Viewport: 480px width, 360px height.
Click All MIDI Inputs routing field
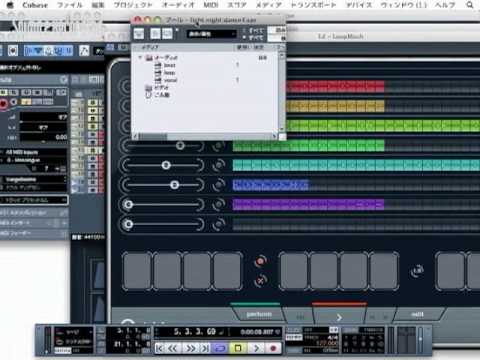pos(33,152)
